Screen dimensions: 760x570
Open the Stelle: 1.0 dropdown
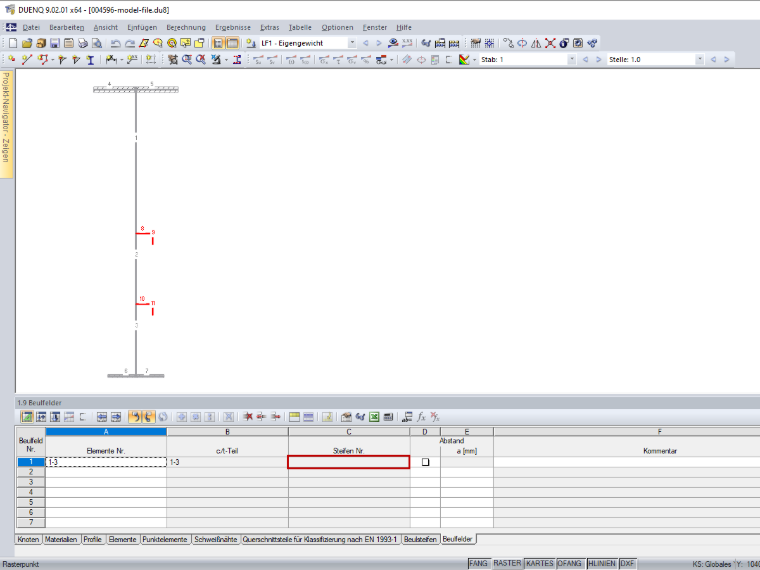coord(699,60)
